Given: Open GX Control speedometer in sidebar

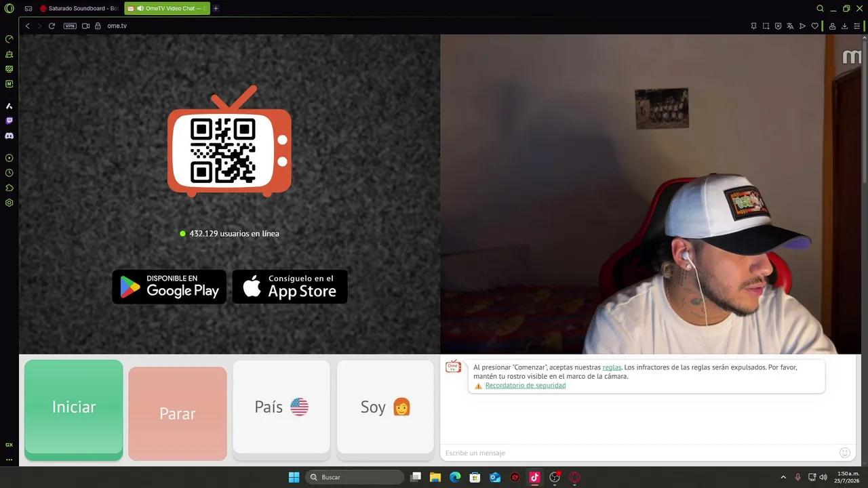Looking at the screenshot, I should pos(9,39).
